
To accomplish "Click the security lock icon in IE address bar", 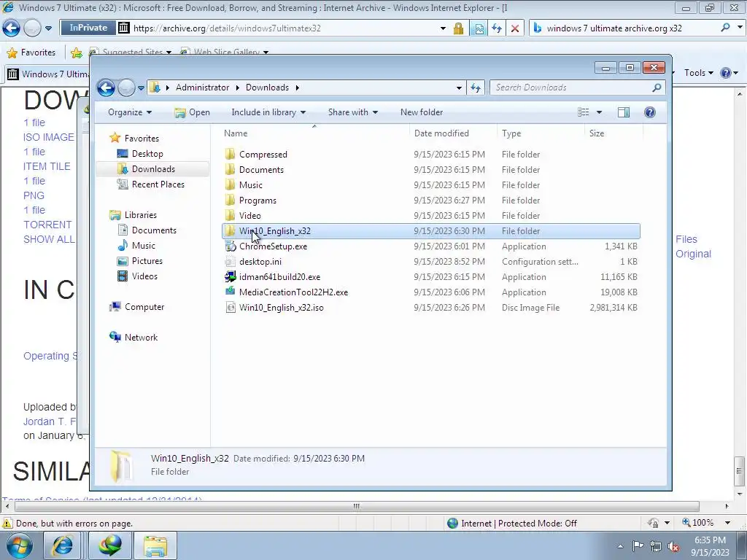I will pyautogui.click(x=458, y=28).
